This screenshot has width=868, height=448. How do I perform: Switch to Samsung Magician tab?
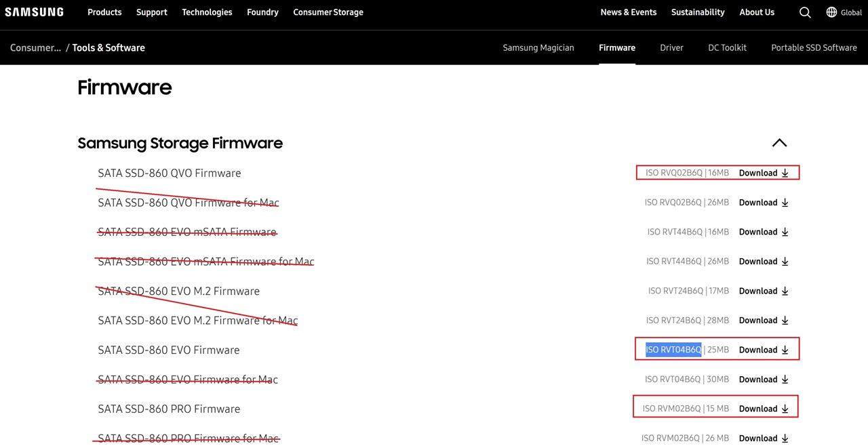(x=538, y=47)
